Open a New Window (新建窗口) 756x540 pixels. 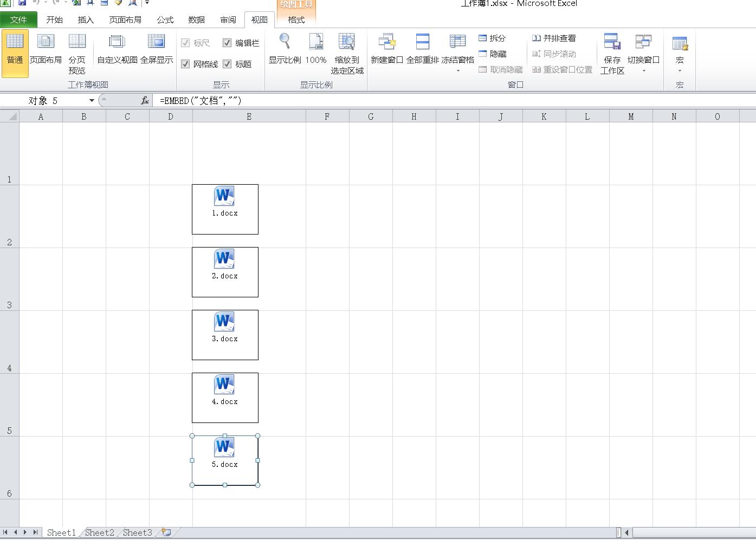point(387,42)
